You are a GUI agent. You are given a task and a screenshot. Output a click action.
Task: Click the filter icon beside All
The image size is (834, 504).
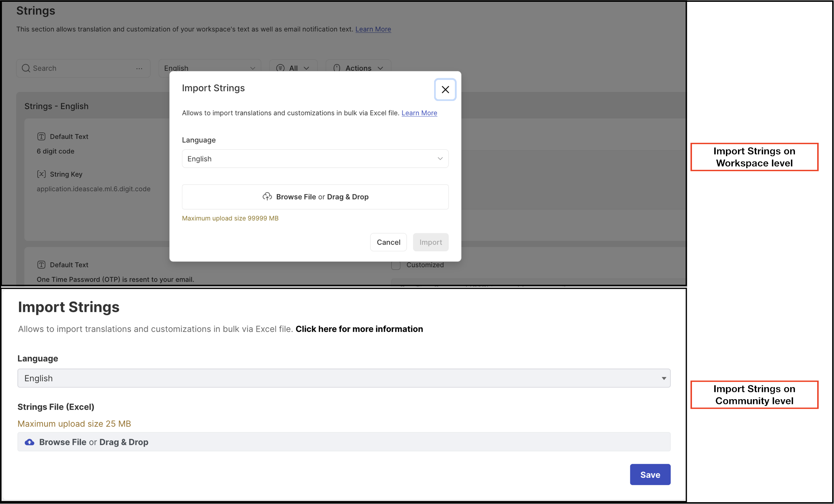click(280, 68)
